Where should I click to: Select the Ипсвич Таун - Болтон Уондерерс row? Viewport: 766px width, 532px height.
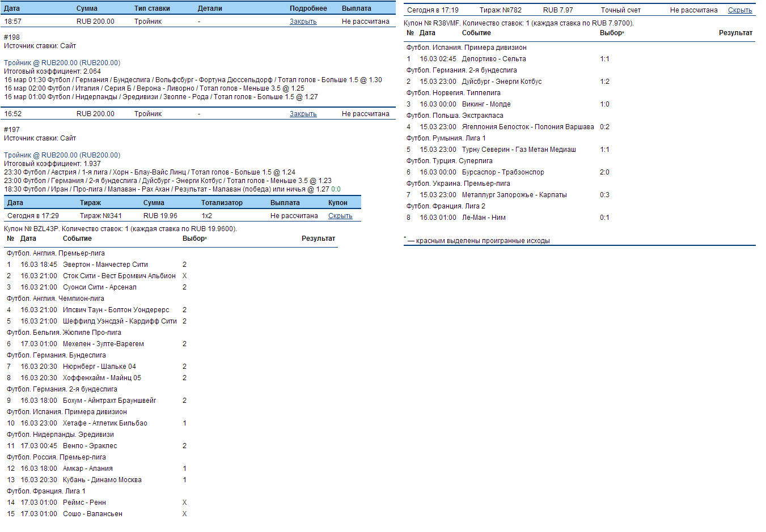(171, 310)
